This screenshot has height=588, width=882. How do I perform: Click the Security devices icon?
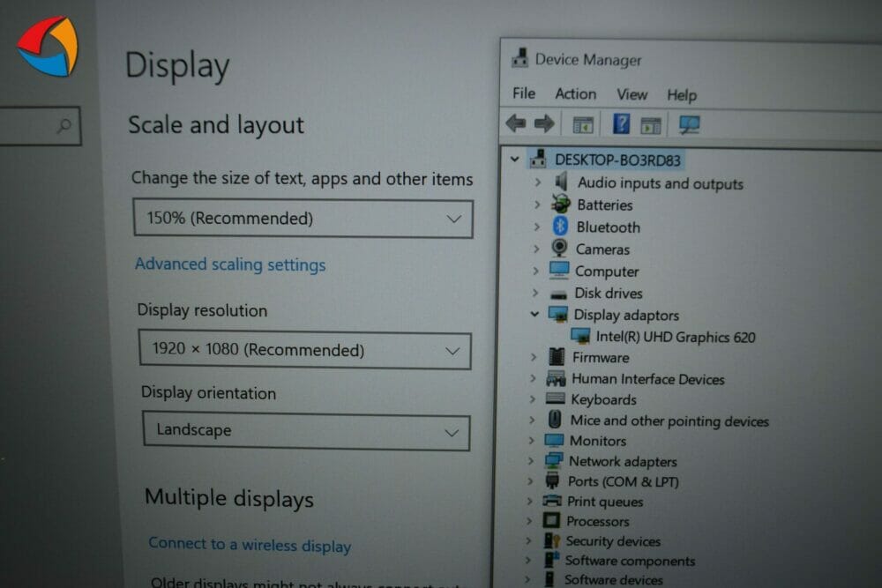[x=551, y=540]
